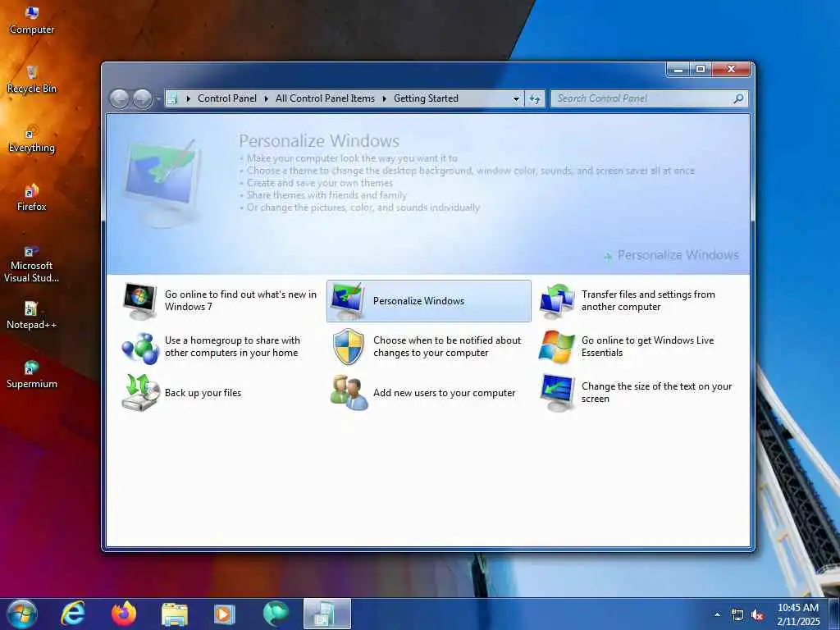Minimize the Control Panel window

[x=678, y=69]
